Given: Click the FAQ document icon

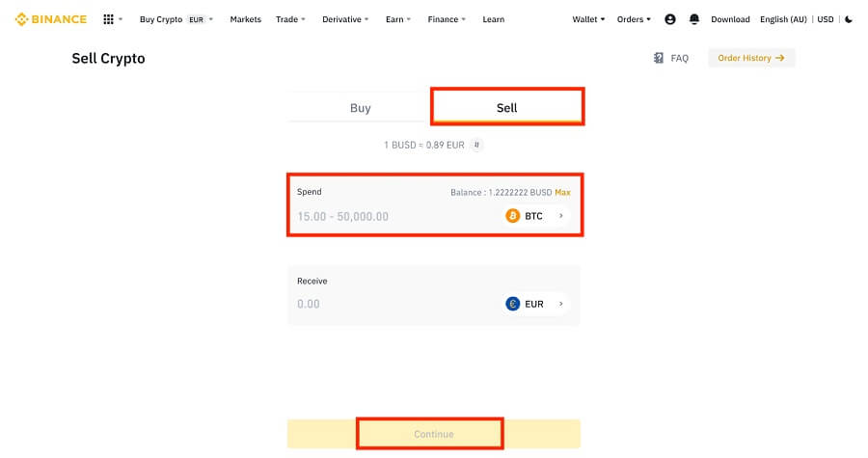Looking at the screenshot, I should pyautogui.click(x=659, y=58).
